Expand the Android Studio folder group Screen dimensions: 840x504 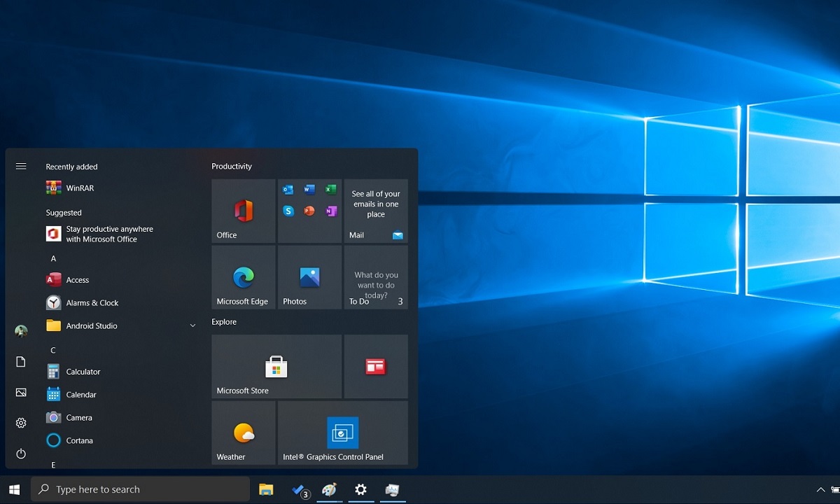(x=192, y=325)
